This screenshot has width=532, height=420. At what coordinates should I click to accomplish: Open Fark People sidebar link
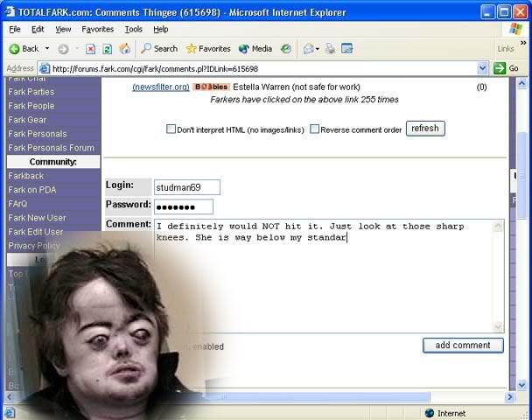pyautogui.click(x=31, y=106)
